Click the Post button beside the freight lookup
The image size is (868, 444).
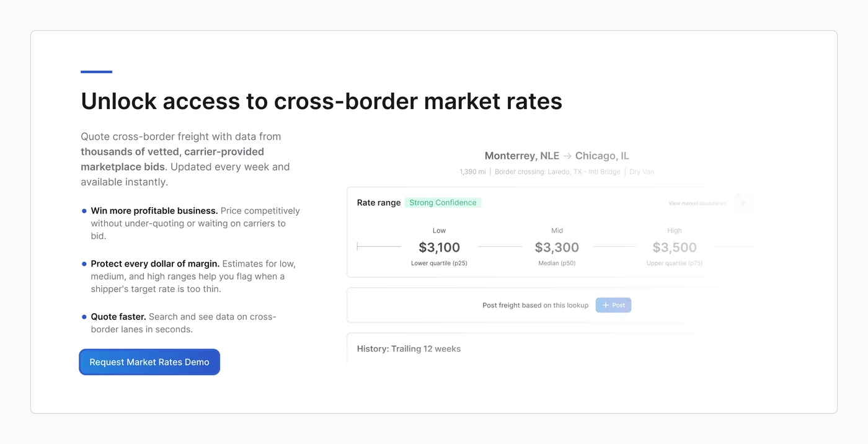tap(613, 305)
